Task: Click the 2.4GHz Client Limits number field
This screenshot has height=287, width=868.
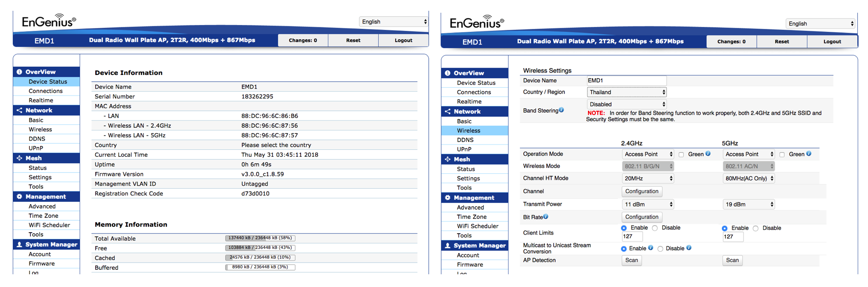Action: tap(632, 237)
